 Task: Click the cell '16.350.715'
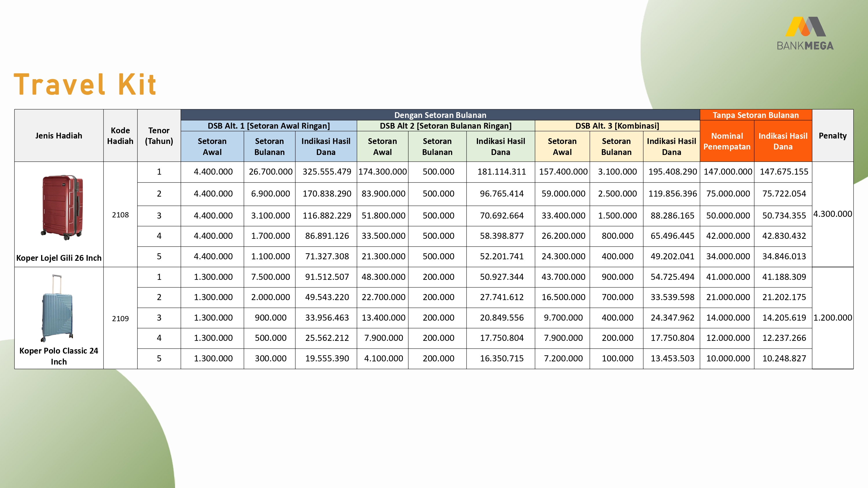coord(501,358)
